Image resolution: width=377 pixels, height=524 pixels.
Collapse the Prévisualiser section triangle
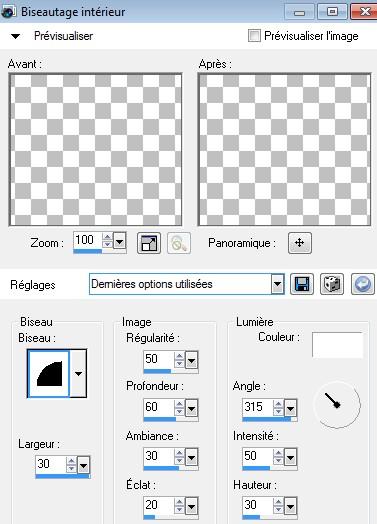[15, 36]
